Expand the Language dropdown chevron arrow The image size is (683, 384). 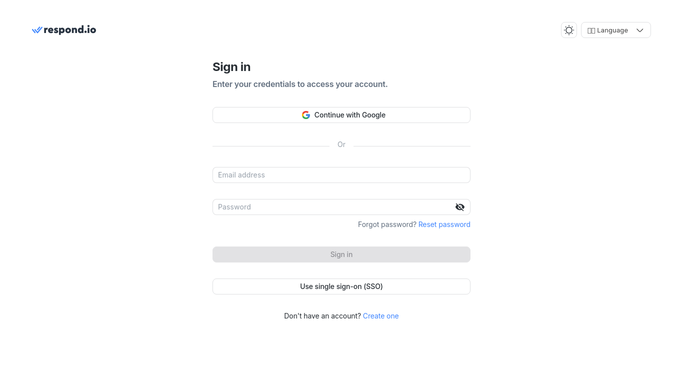(640, 30)
